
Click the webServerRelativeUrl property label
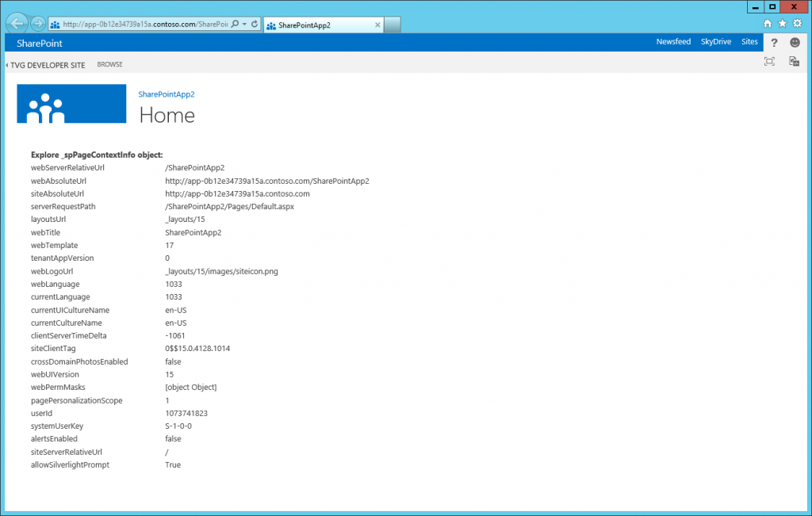[67, 168]
